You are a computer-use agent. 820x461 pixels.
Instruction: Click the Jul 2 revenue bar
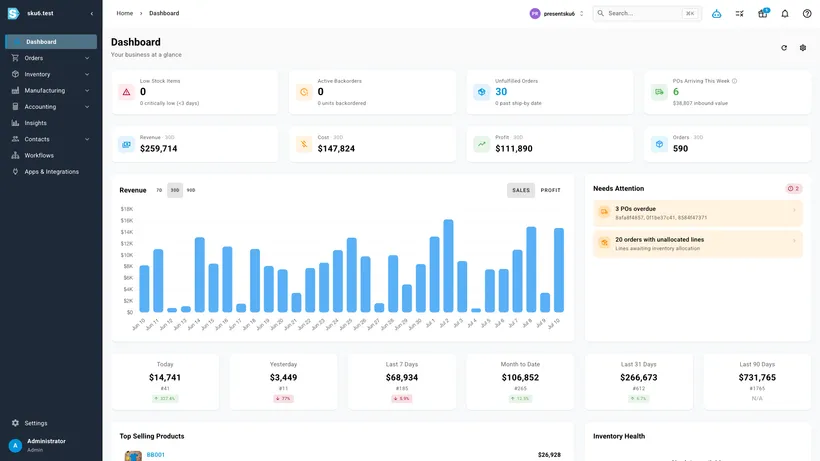click(448, 266)
